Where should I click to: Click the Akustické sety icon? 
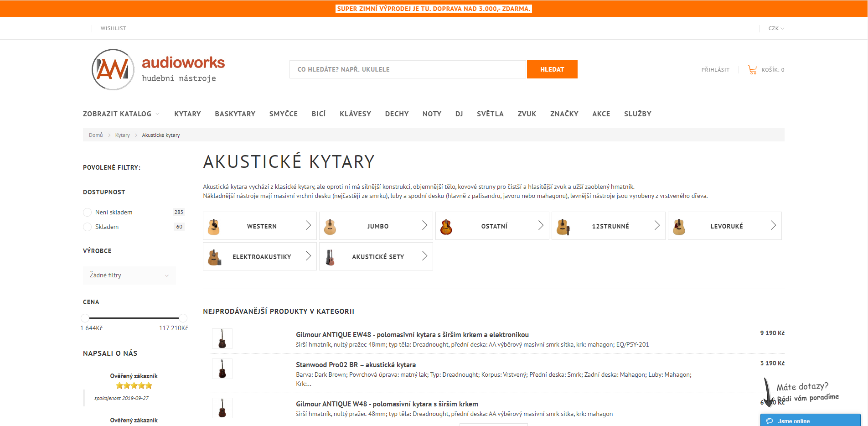[330, 257]
